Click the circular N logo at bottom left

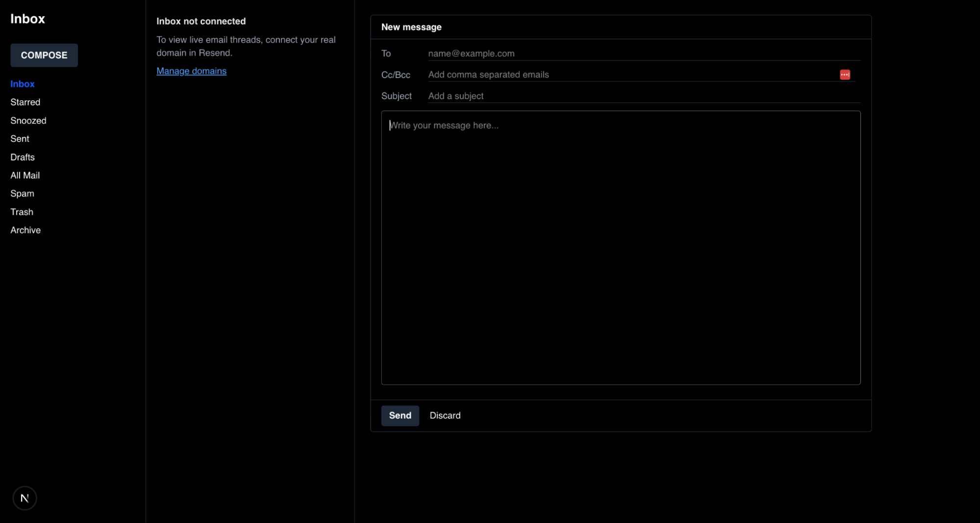pyautogui.click(x=25, y=498)
